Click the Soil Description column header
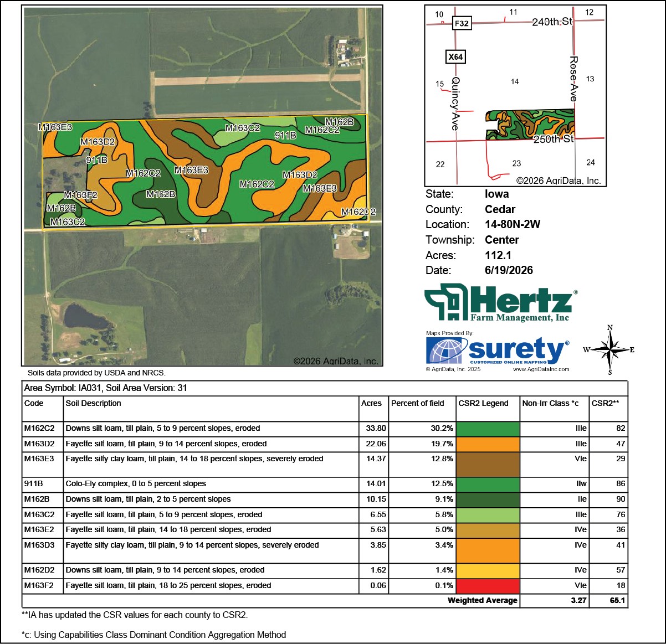 [93, 403]
